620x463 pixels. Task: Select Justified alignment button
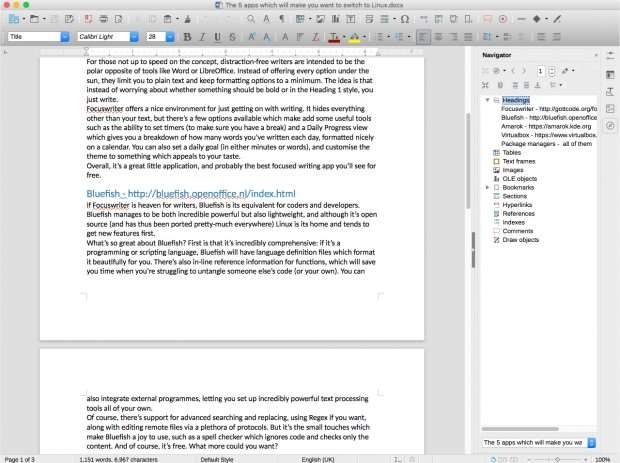click(468, 37)
